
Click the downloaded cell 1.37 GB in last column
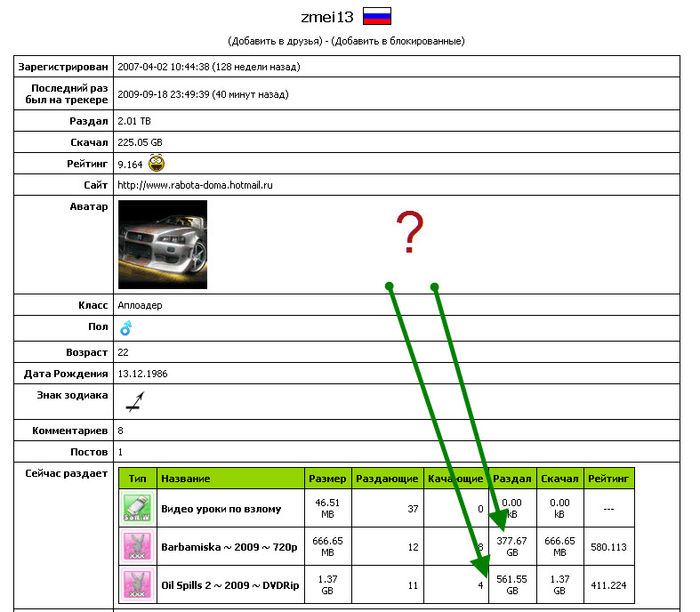(559, 584)
